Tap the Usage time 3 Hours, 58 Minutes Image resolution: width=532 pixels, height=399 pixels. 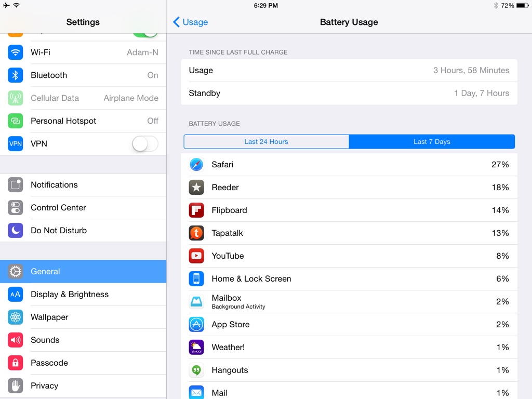(x=471, y=70)
